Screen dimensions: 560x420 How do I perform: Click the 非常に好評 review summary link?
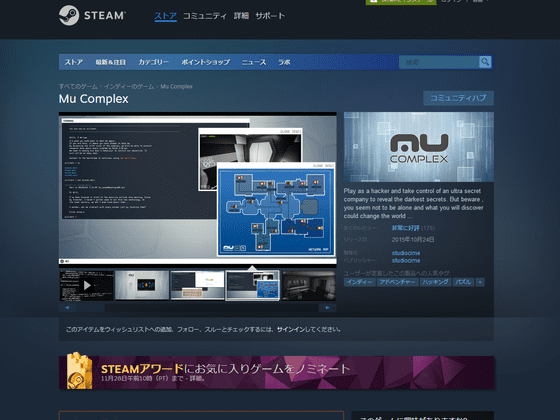[405, 228]
